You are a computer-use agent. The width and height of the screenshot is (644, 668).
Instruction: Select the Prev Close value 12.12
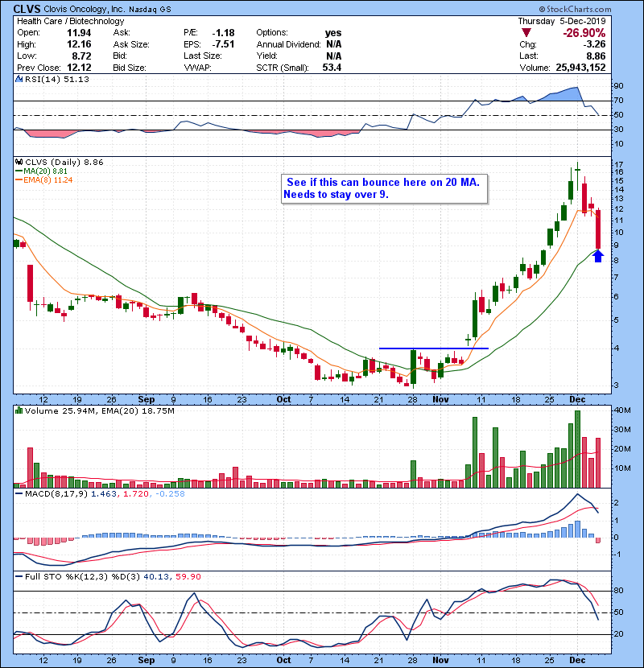(x=79, y=68)
